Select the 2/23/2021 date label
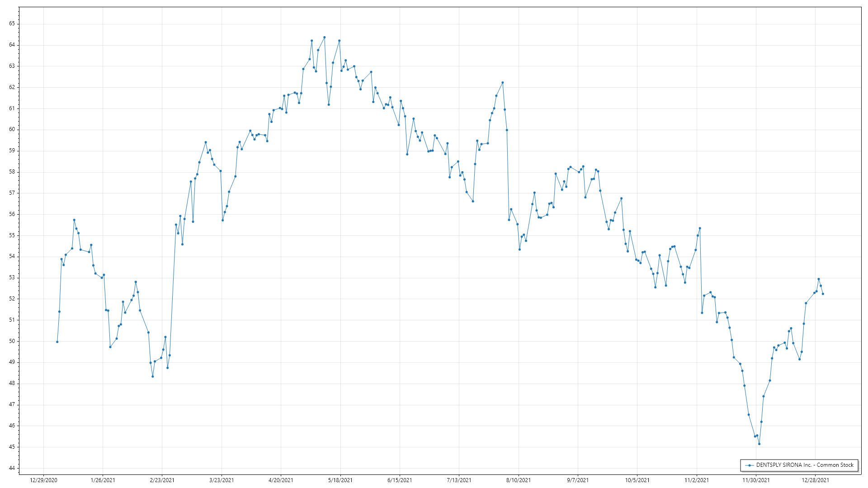The height and width of the screenshot is (488, 868). [x=162, y=480]
